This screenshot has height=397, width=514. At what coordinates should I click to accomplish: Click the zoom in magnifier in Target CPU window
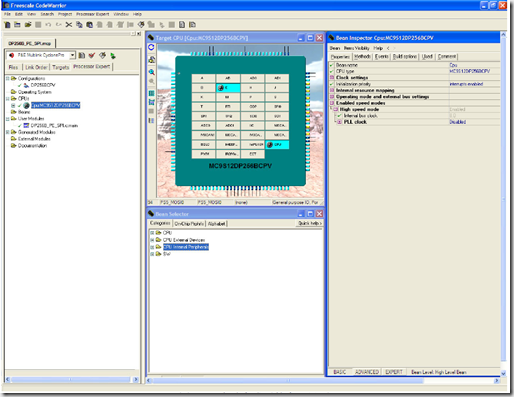151,72
